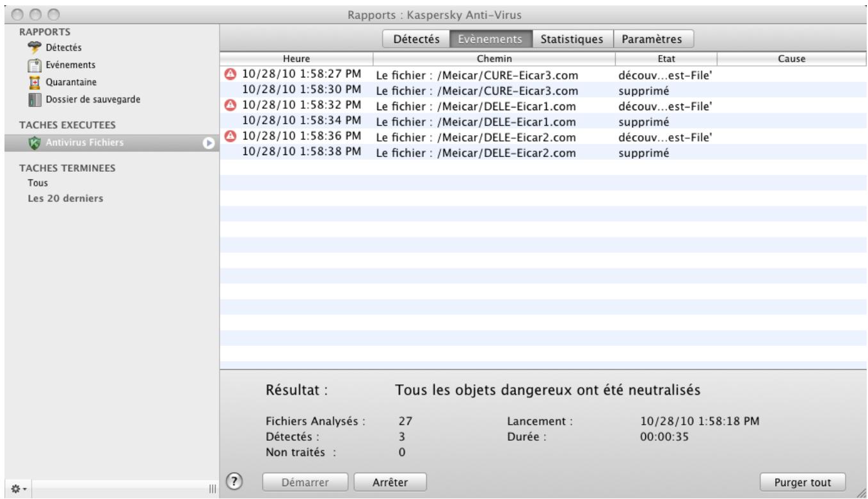Click the warning icon at 1:58:27 PM row

pos(230,74)
